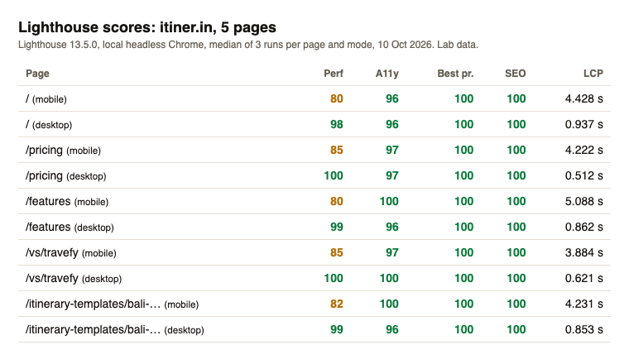Click Perf score 98 for / desktop
Image resolution: width=629 pixels, height=364 pixels.
tap(337, 124)
